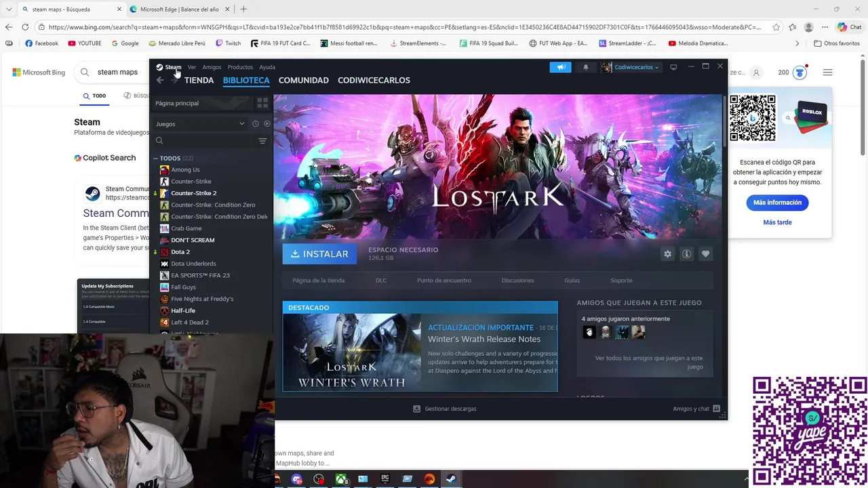Image resolution: width=868 pixels, height=488 pixels.
Task: Open Winter's Wrath Release Notes card
Action: pyautogui.click(x=420, y=346)
